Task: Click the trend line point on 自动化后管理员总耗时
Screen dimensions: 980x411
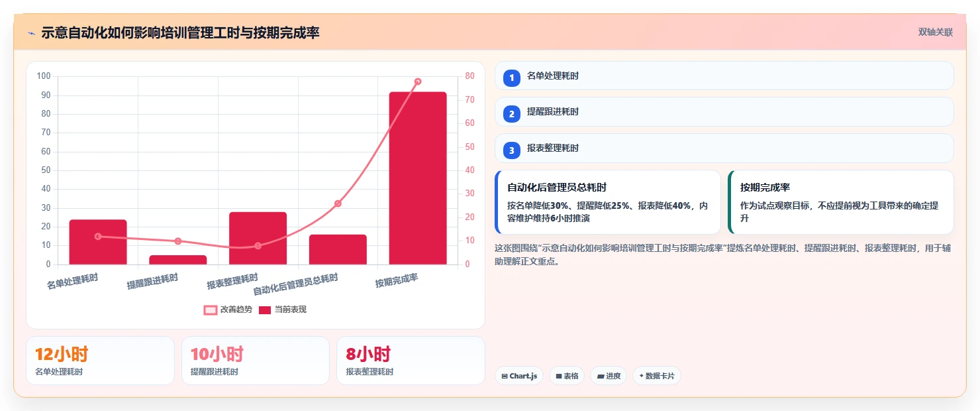Action: [x=338, y=204]
